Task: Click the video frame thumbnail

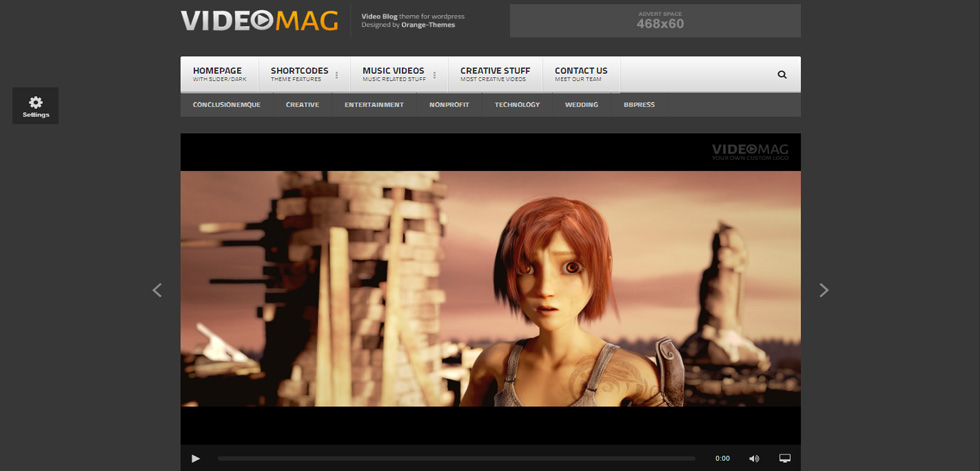Action: (x=491, y=289)
